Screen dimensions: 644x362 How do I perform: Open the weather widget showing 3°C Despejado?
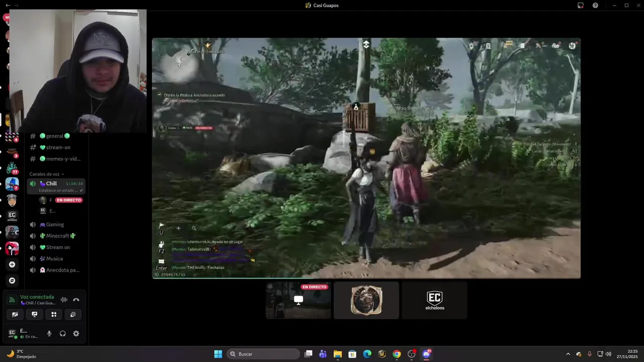[x=22, y=354]
